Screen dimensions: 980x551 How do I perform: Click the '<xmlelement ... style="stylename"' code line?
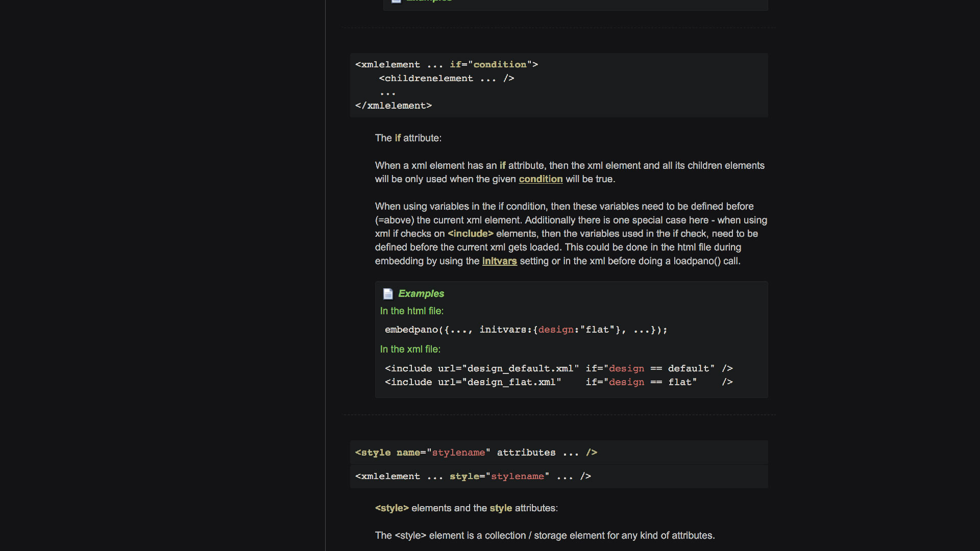[x=473, y=477]
